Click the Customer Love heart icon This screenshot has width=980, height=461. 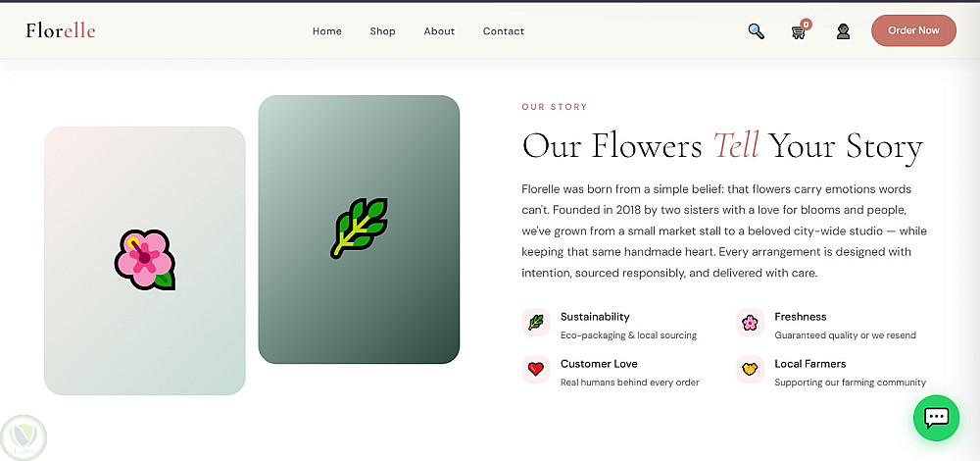click(x=535, y=370)
